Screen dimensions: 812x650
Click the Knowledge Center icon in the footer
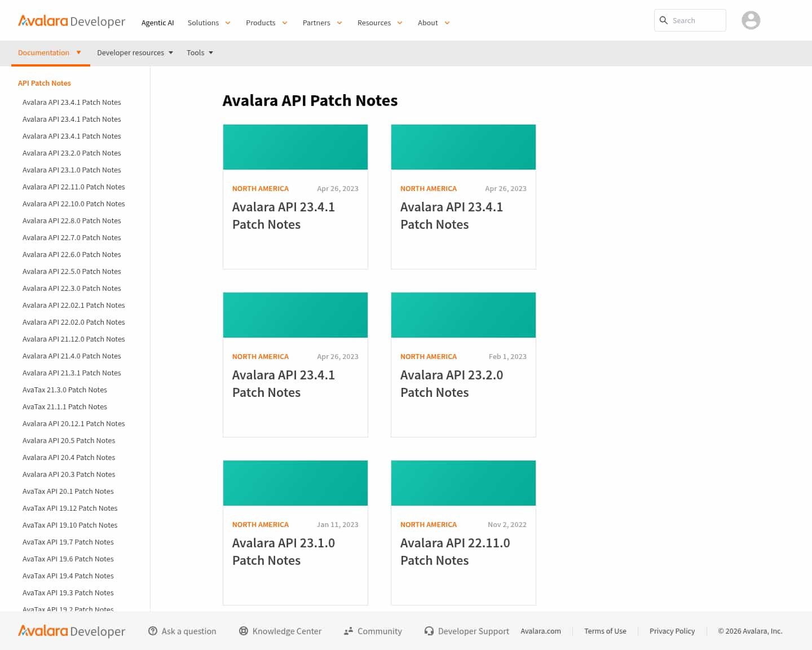click(x=244, y=631)
